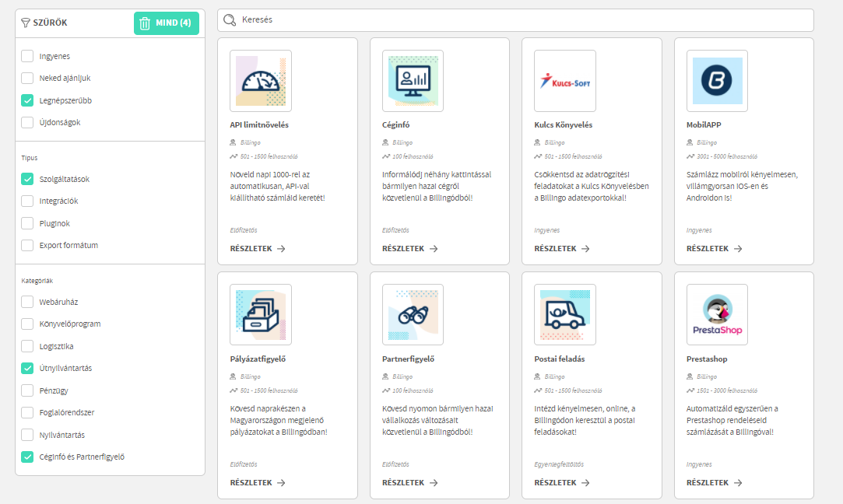
Task: Toggle the Logisztika category checkbox
Action: (x=27, y=346)
